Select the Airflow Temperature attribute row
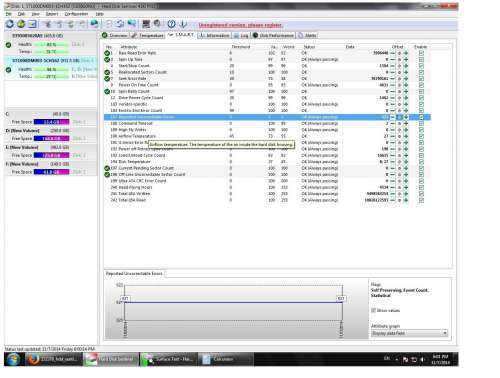Viewport: 500px width, 378px height. coord(267,136)
